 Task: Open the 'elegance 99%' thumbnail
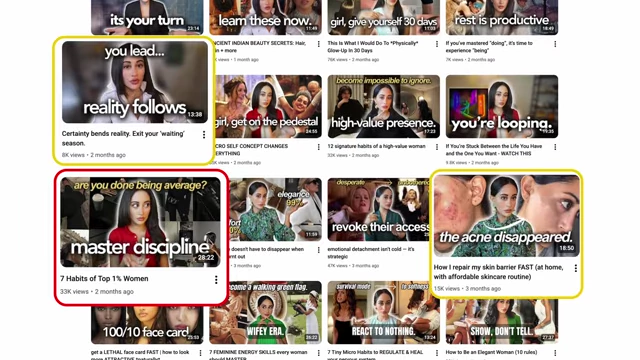click(x=276, y=209)
